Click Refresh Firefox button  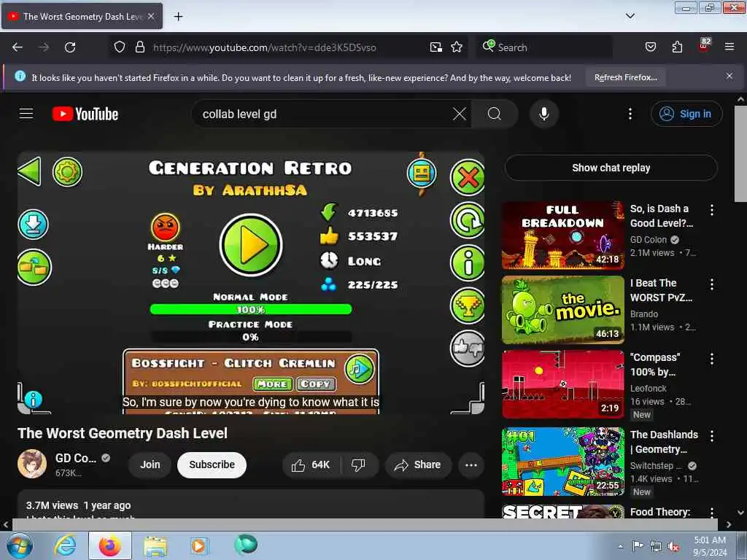[x=625, y=77]
